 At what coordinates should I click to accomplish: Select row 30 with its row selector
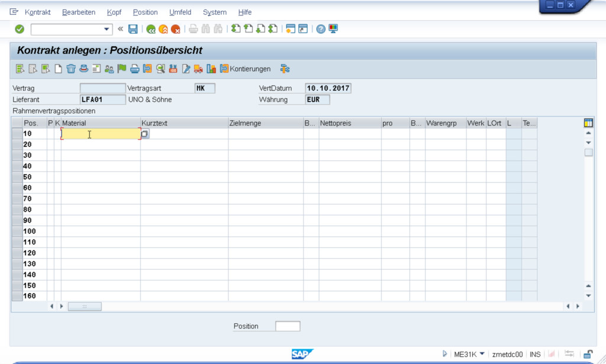pyautogui.click(x=17, y=155)
